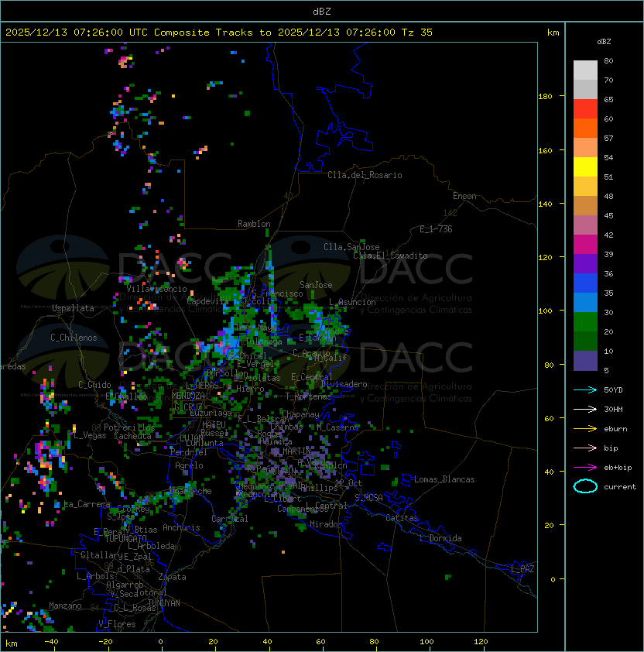The height and width of the screenshot is (652, 644).
Task: Click the 'current' legend label
Action: [620, 487]
